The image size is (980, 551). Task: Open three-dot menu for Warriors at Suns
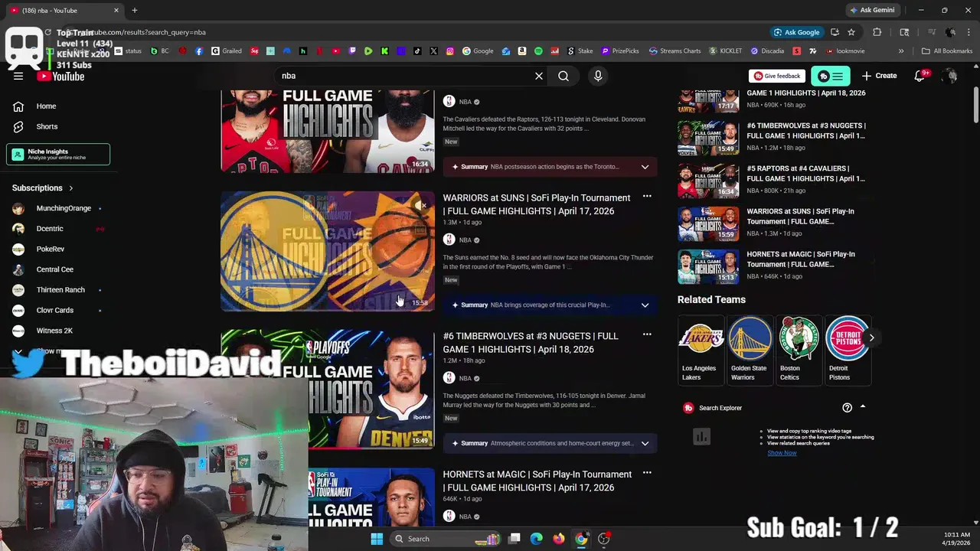[647, 197]
